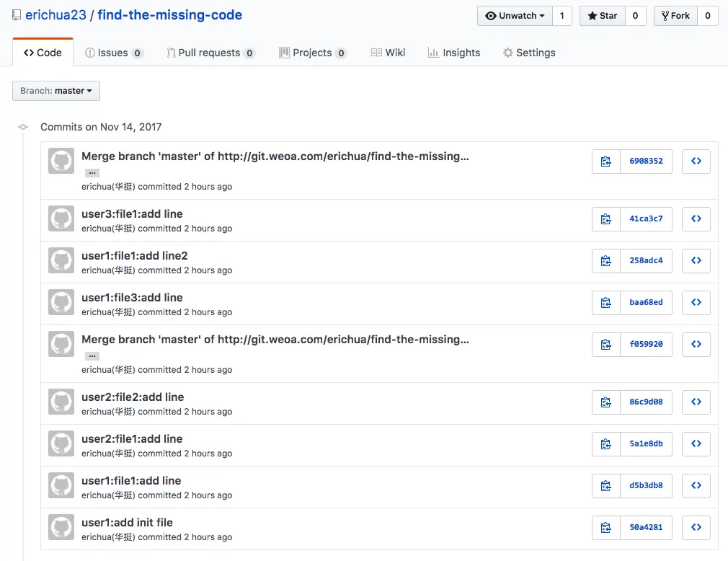The image size is (728, 561).
Task: Star the repository
Action: pos(603,16)
